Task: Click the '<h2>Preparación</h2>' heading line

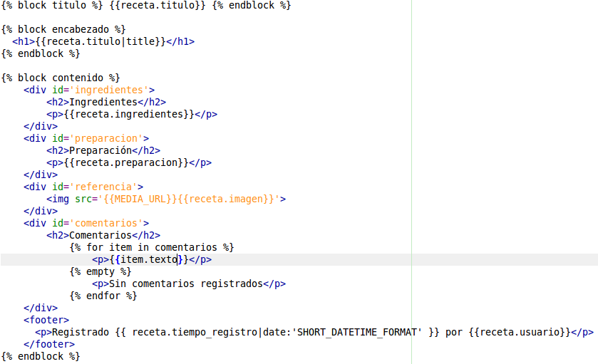Action: (x=103, y=150)
